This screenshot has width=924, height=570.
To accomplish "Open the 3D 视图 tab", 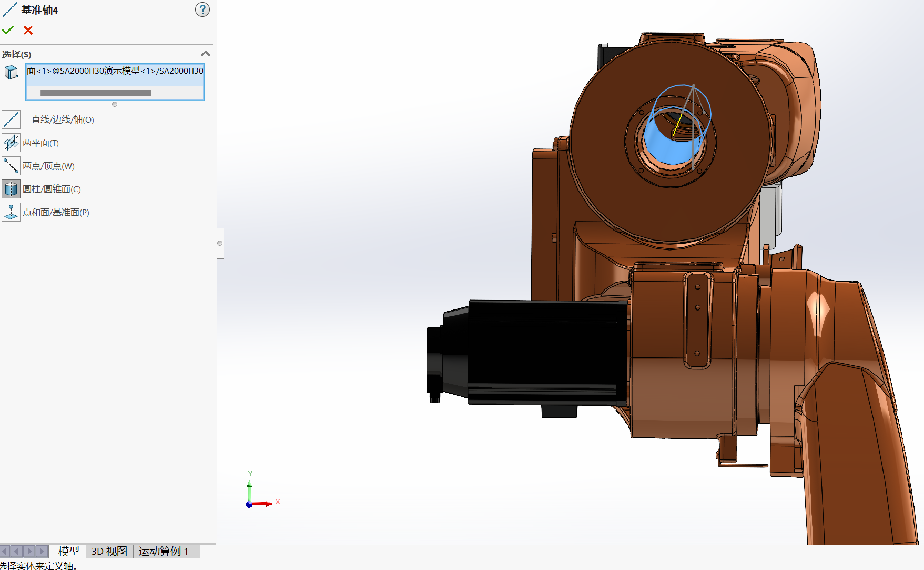I will (109, 551).
